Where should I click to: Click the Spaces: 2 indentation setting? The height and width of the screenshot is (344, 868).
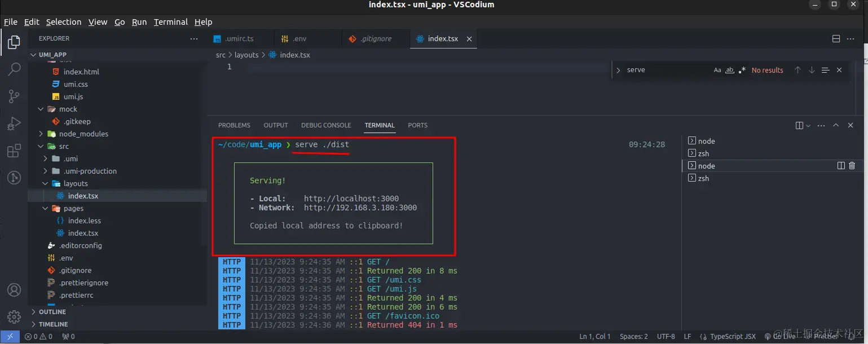[x=633, y=337]
